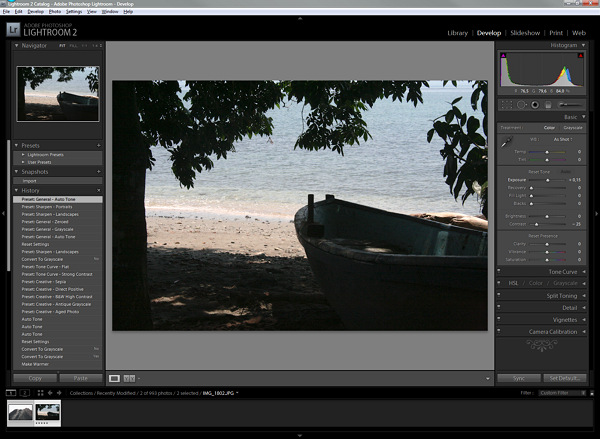The height and width of the screenshot is (439, 600).
Task: Open the Photo menu
Action: point(54,11)
